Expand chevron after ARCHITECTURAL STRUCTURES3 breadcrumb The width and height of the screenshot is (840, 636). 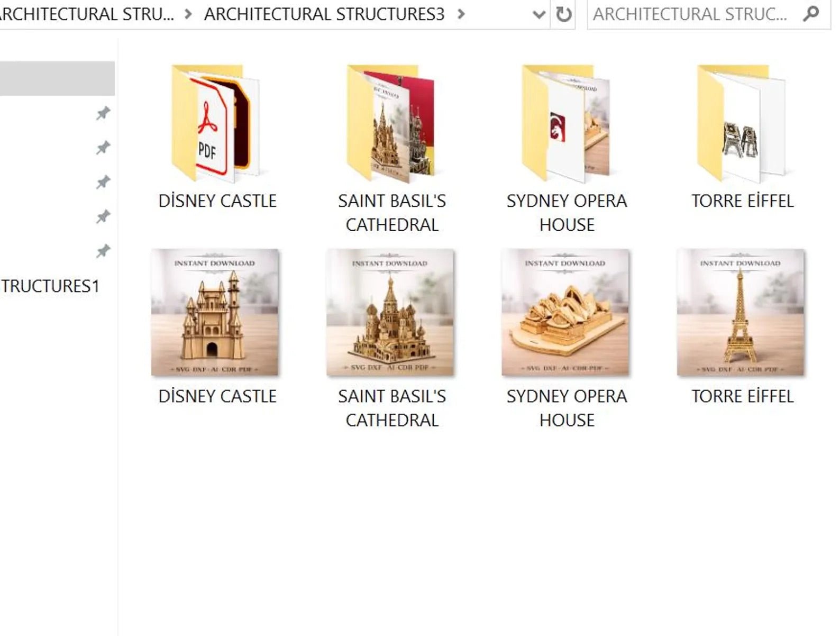click(461, 14)
